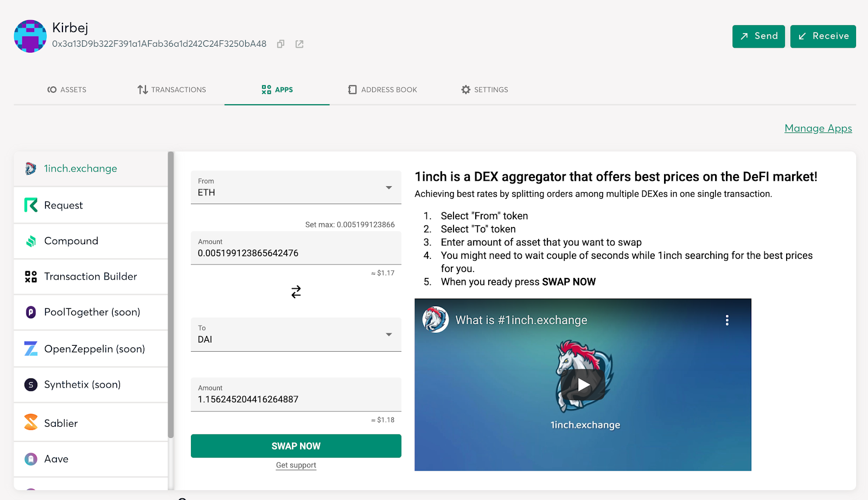
Task: Click the Settings gear icon
Action: [466, 90]
